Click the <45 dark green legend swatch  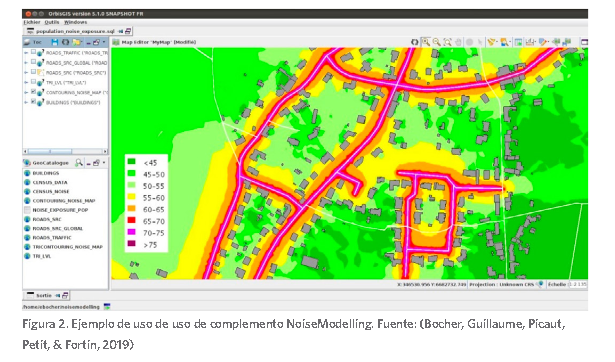tap(131, 161)
